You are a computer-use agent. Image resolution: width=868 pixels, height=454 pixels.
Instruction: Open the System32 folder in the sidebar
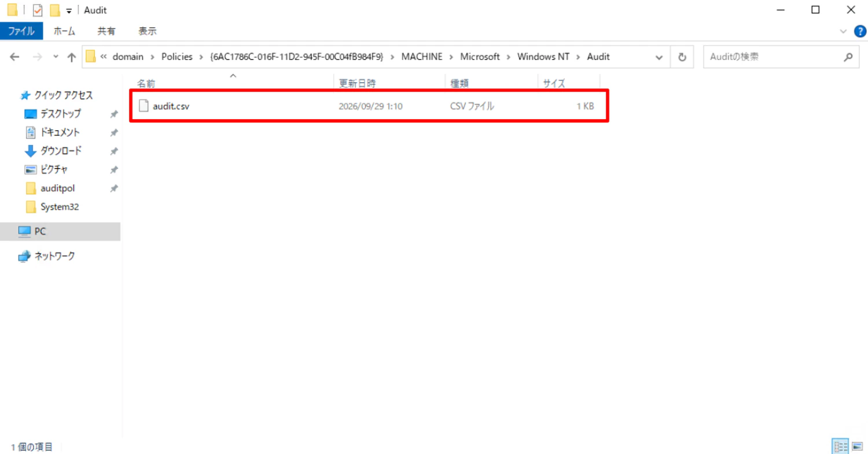(x=60, y=207)
